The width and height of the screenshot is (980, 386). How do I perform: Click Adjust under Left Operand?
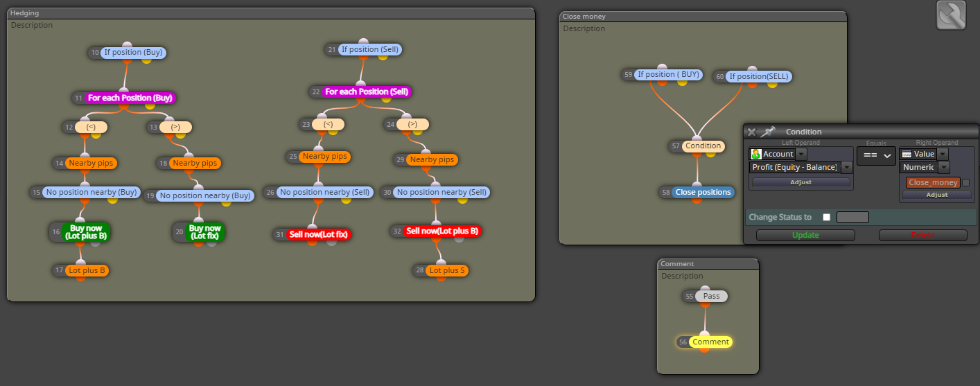pyautogui.click(x=800, y=182)
